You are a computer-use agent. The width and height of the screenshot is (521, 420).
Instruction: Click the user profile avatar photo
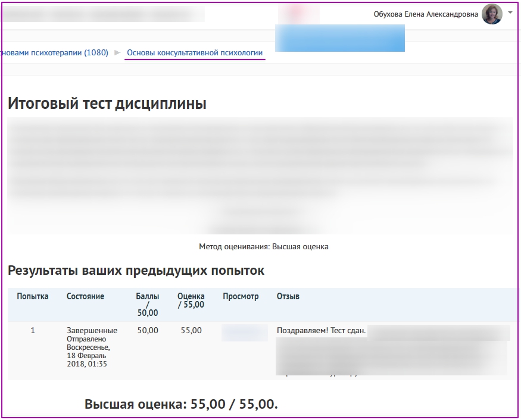(x=492, y=14)
